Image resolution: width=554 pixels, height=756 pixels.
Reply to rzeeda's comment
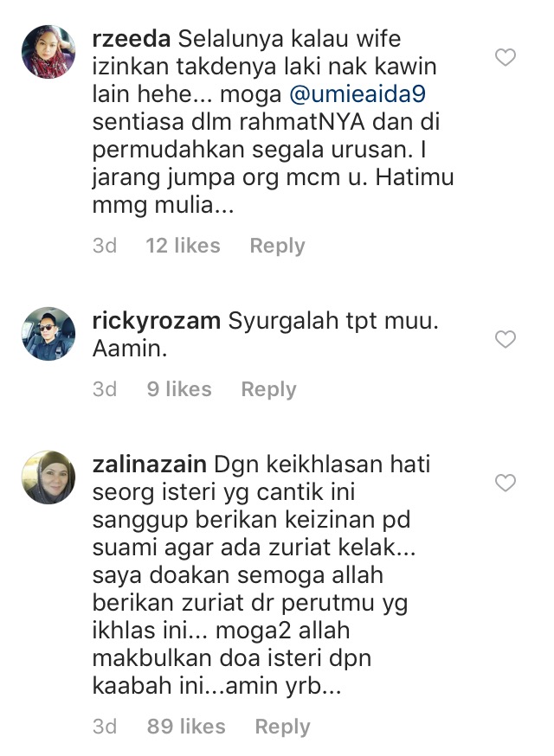pyautogui.click(x=277, y=246)
